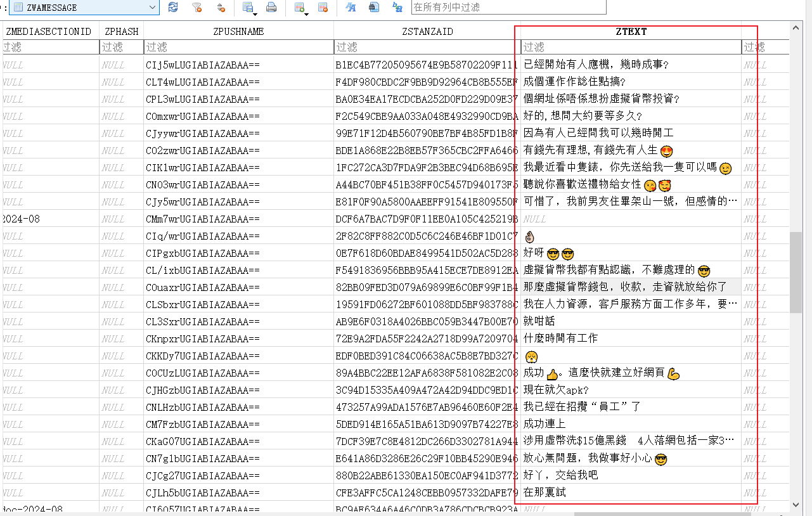Click the ZPHASH column filter field
The image size is (812, 516).
[122, 47]
